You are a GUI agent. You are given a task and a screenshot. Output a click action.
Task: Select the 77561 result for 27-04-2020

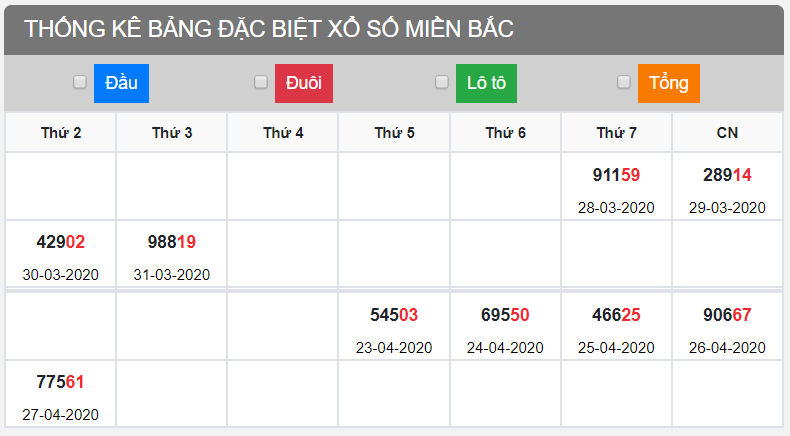(x=61, y=382)
